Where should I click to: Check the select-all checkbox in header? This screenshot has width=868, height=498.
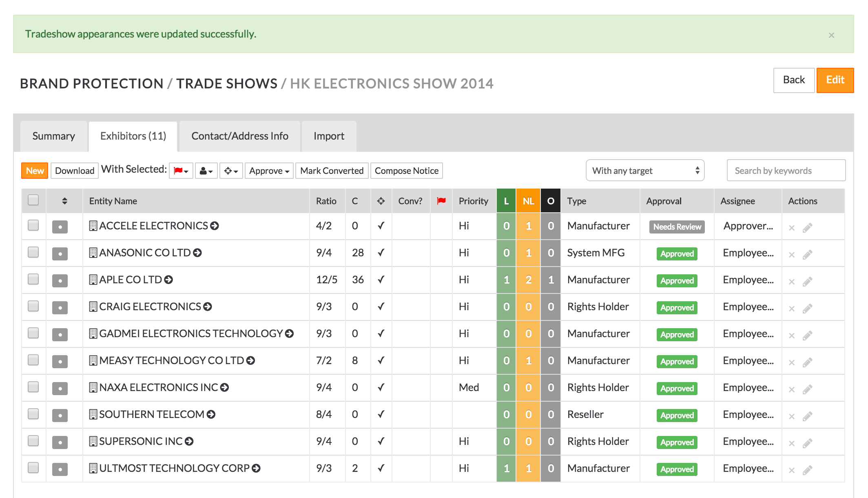tap(33, 200)
